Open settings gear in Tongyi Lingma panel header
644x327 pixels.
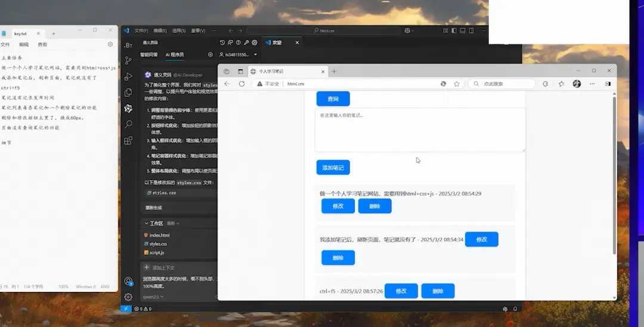tap(255, 42)
